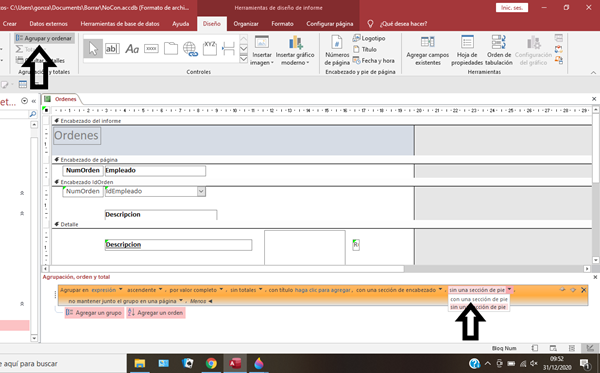
Task: Pick the XYZ option group control
Action: tap(210, 48)
